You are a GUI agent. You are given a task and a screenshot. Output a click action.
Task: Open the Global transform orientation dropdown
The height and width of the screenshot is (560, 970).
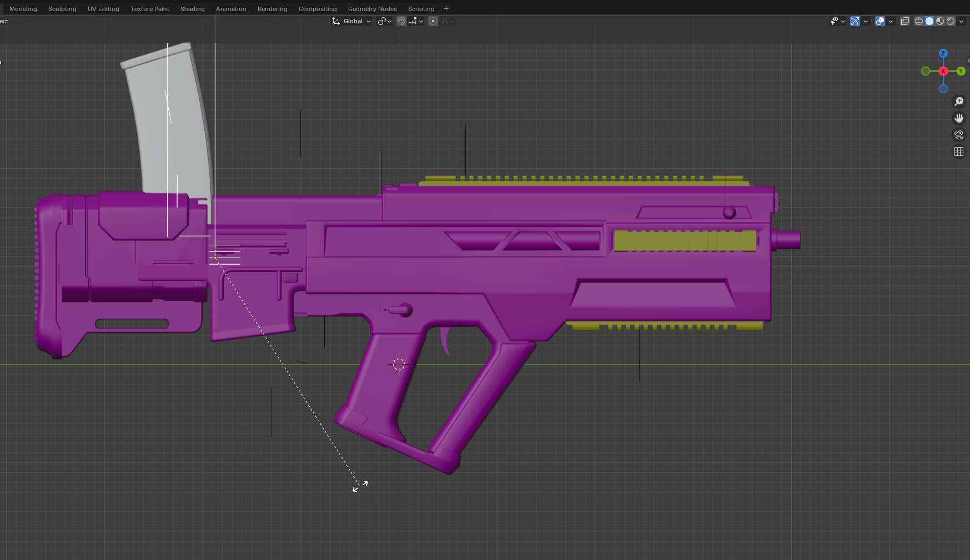coord(352,21)
